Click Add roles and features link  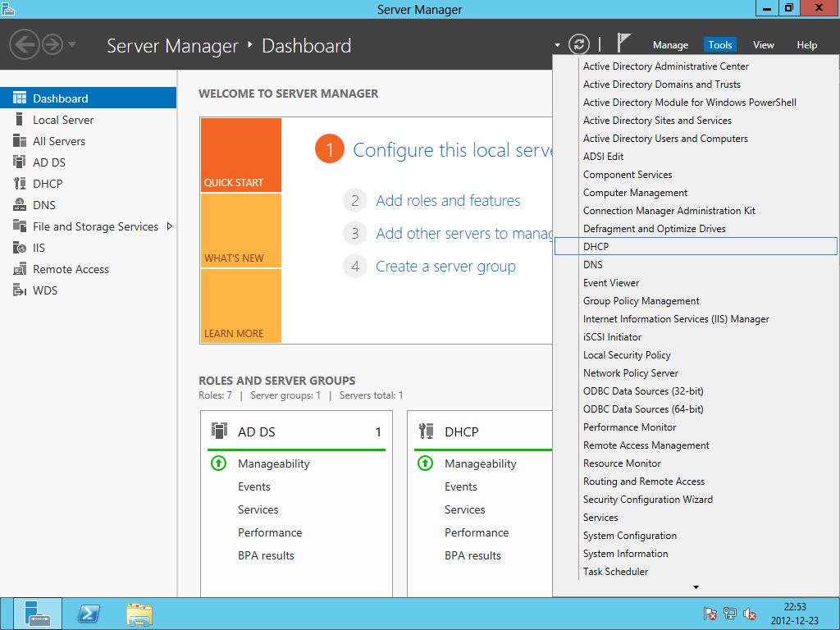[x=448, y=200]
